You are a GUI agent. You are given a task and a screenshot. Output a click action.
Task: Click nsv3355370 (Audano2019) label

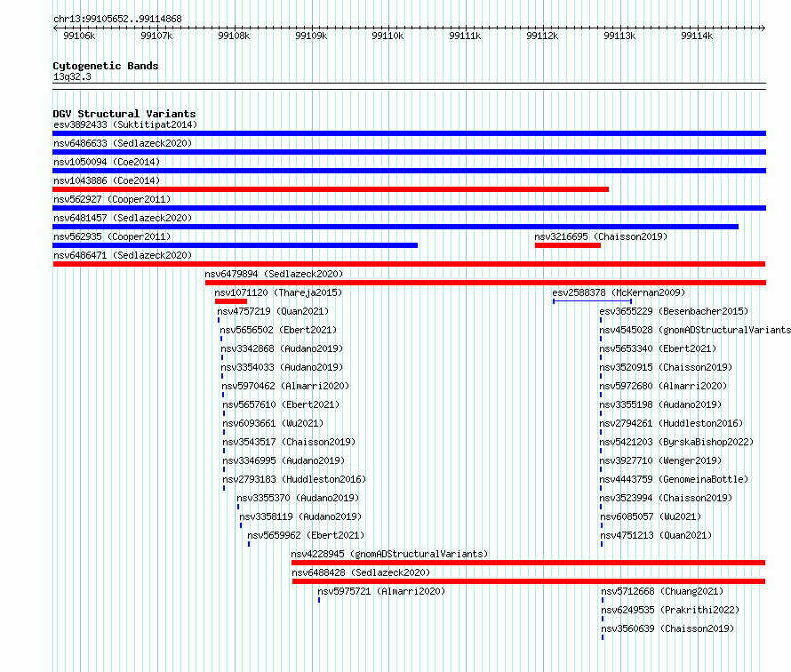298,498
